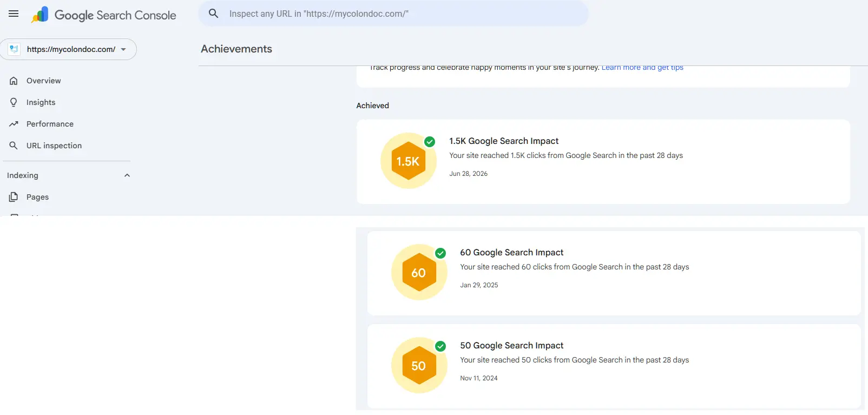Click text about reaching 1.5K clicks
Screen dimensions: 868x415
[566, 155]
